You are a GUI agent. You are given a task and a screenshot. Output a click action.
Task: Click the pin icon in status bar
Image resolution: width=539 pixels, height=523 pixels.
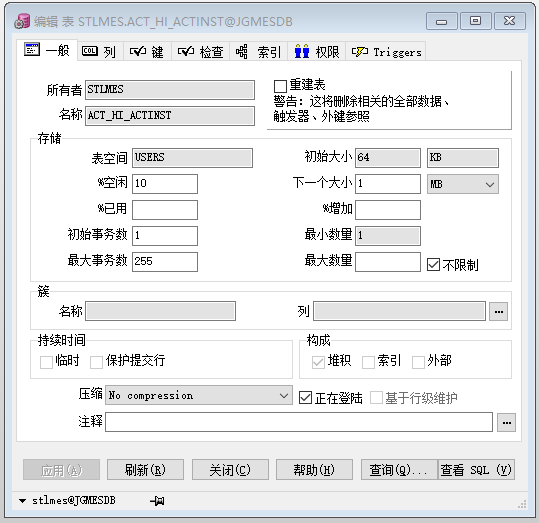tap(157, 501)
